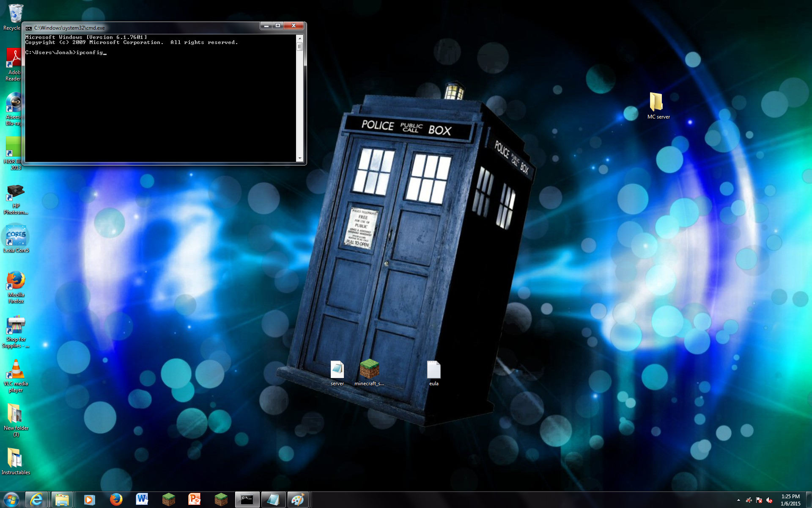The image size is (812, 508).
Task: Switch to Paint from the taskbar
Action: point(298,500)
